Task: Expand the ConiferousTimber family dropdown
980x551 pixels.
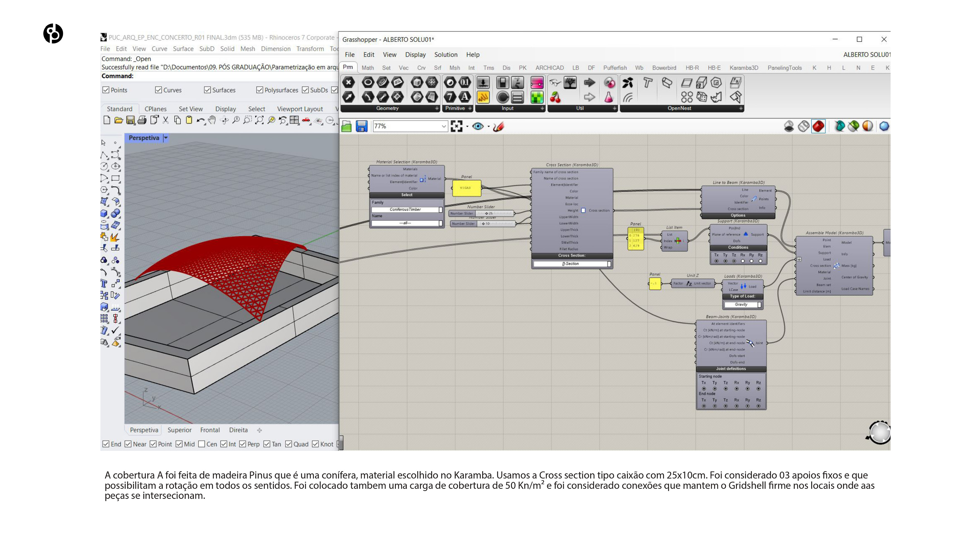Action: coord(440,209)
